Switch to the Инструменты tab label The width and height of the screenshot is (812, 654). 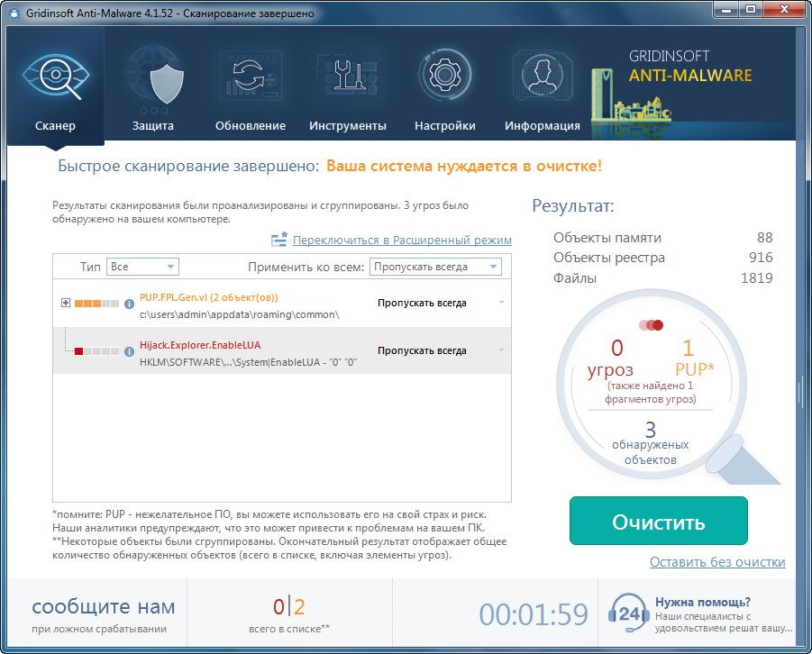coord(348,126)
